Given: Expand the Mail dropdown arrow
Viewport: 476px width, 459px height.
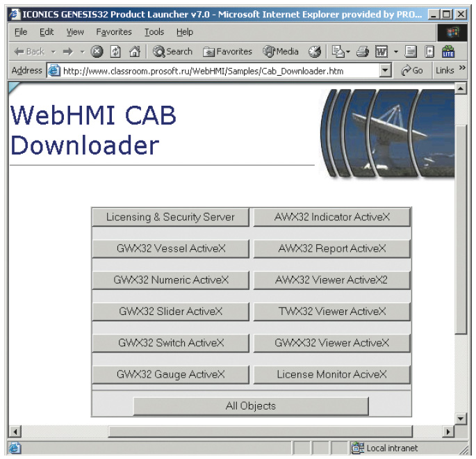Looking at the screenshot, I should coord(348,52).
